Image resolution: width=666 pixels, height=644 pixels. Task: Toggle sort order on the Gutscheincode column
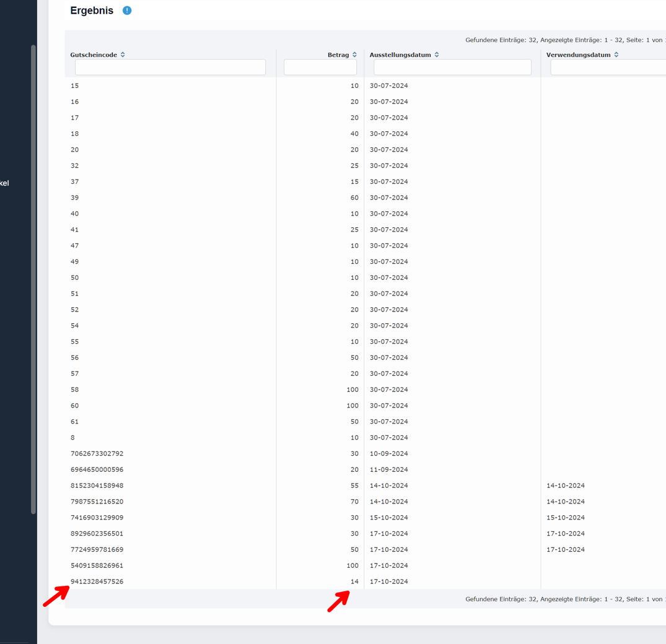[x=122, y=54]
